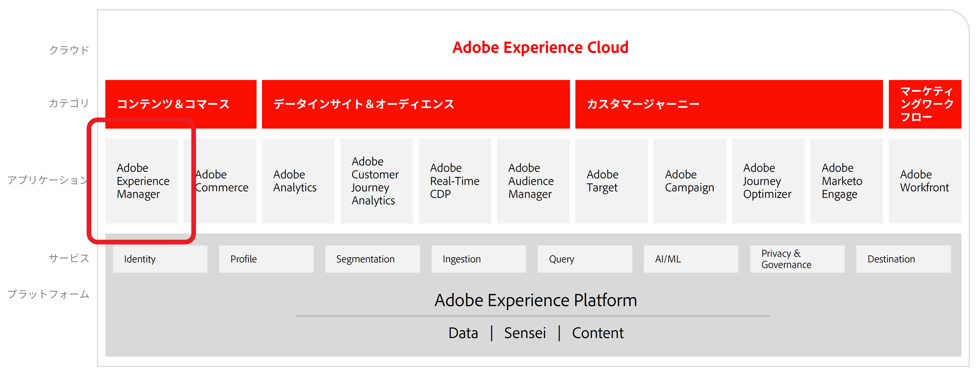Screen dimensions: 980x377
Task: Click the Adobe Experience Platform heading
Action: click(536, 300)
